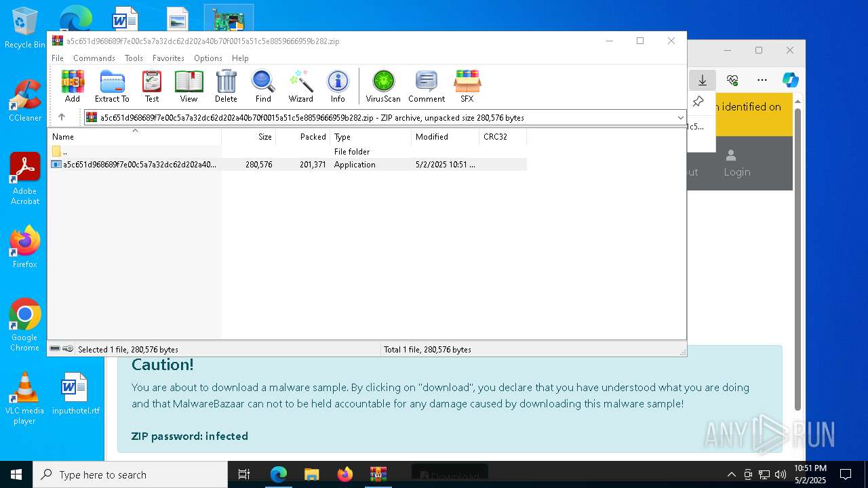Open VLC media player desktop shortcut
868x488 pixels.
(x=25, y=399)
